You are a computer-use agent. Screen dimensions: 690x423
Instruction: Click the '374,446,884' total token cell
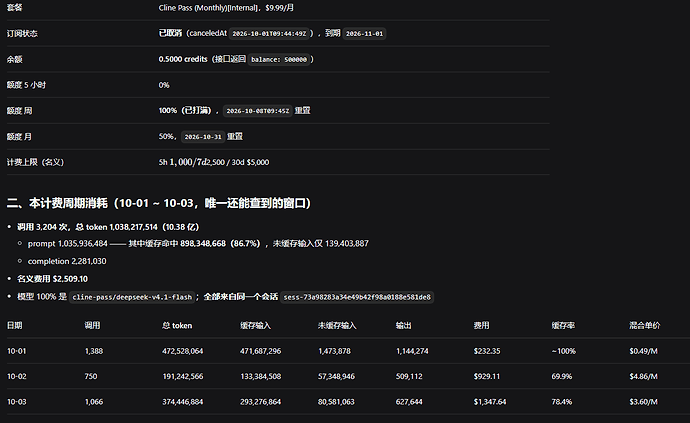[183, 402]
